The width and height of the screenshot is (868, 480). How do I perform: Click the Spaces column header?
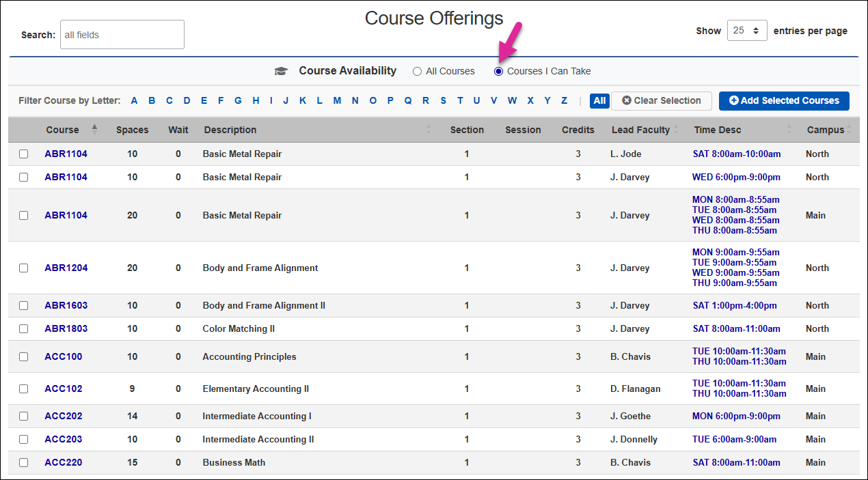(133, 130)
